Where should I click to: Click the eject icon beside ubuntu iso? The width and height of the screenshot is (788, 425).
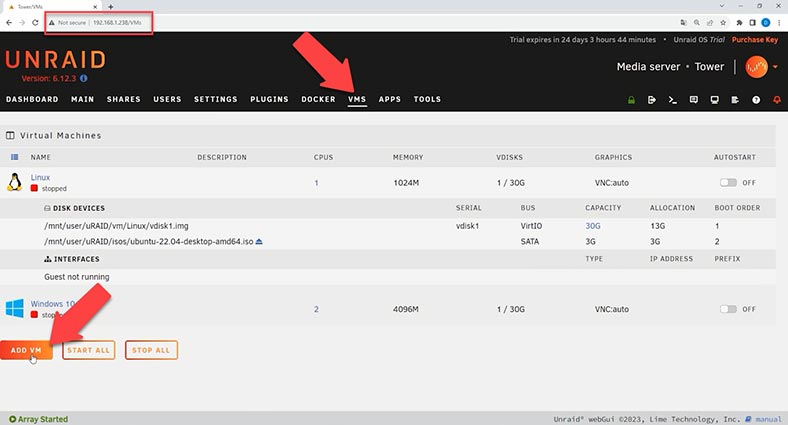(259, 241)
